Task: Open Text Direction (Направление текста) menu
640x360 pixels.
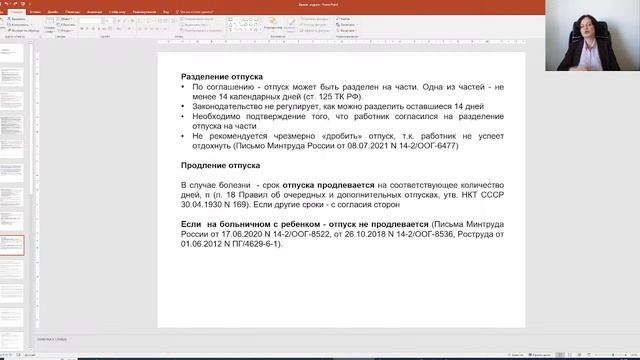Action: point(197,19)
